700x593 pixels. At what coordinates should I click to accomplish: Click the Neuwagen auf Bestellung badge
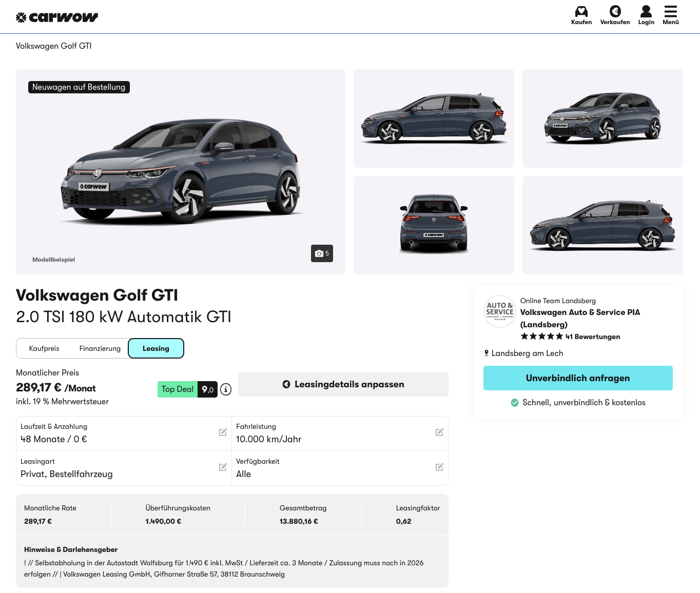click(79, 87)
